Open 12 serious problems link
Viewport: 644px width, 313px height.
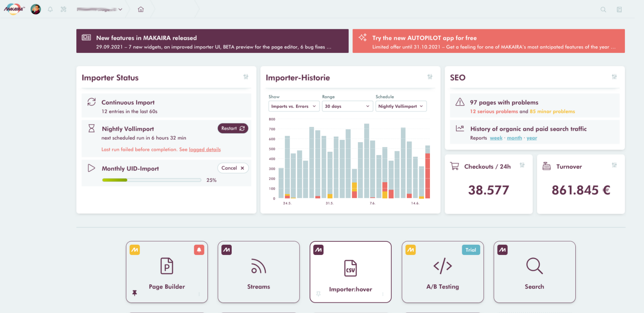tap(494, 111)
